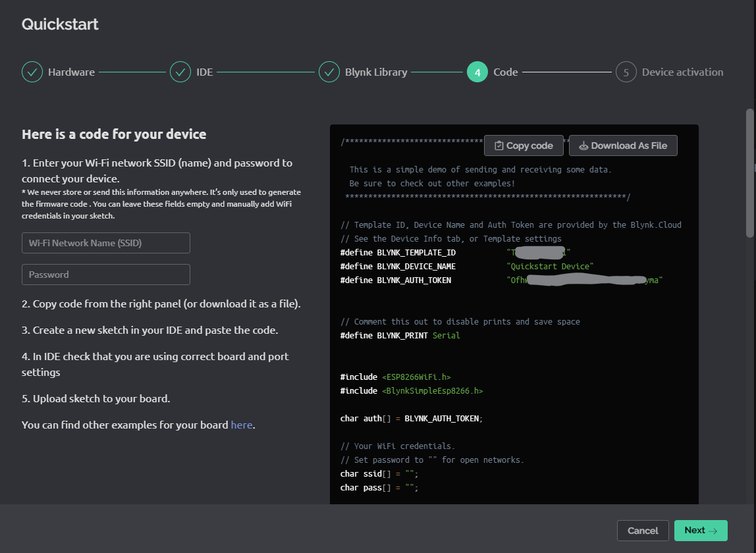
Task: Select the Code step label
Action: [x=505, y=72]
